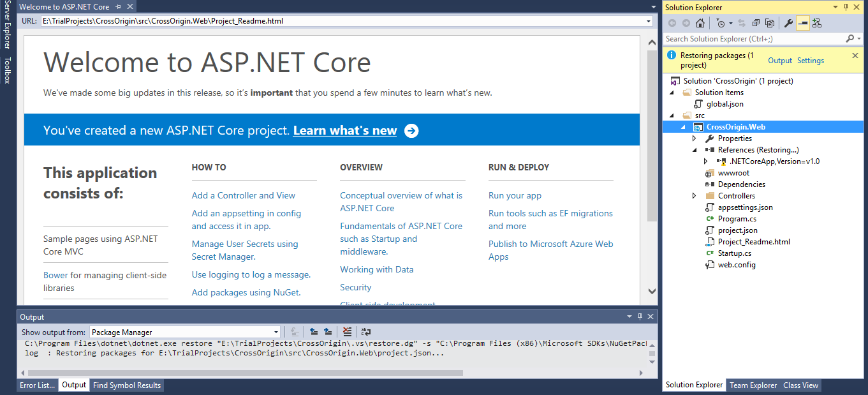Open the Learn what's new link
Image resolution: width=868 pixels, height=395 pixels.
(345, 131)
